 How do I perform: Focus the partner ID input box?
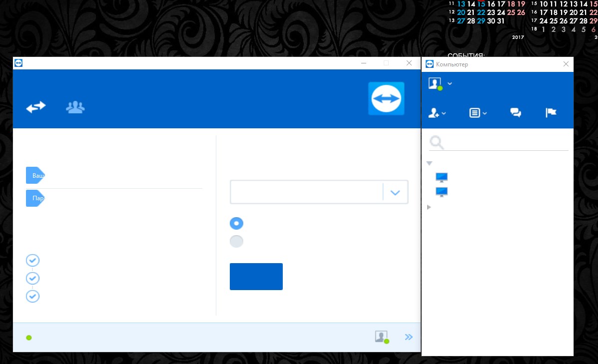(306, 192)
